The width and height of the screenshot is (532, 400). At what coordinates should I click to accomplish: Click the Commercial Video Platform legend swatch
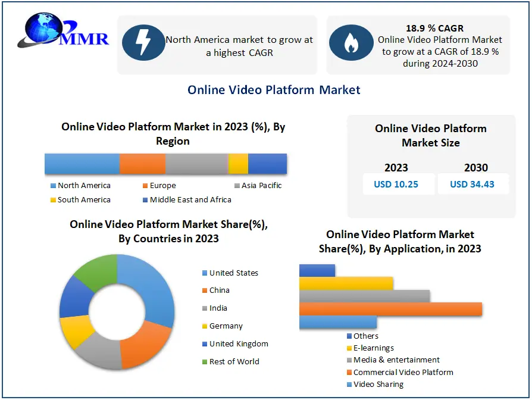tap(349, 372)
